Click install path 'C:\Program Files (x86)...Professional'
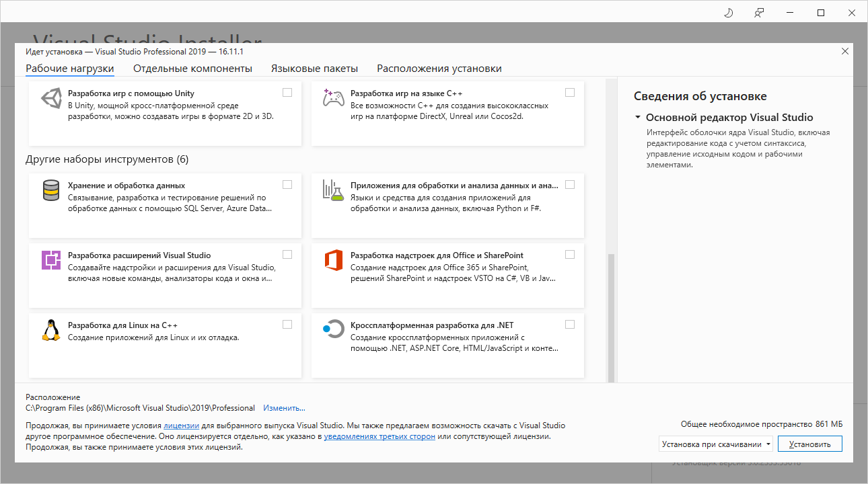The width and height of the screenshot is (868, 484). 140,408
